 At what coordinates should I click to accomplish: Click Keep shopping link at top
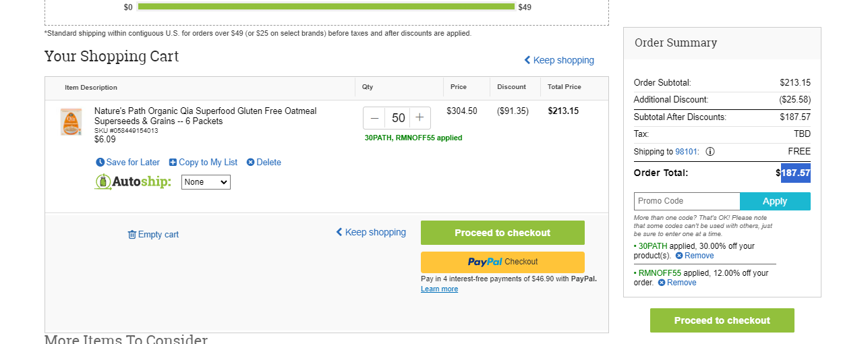tap(559, 60)
